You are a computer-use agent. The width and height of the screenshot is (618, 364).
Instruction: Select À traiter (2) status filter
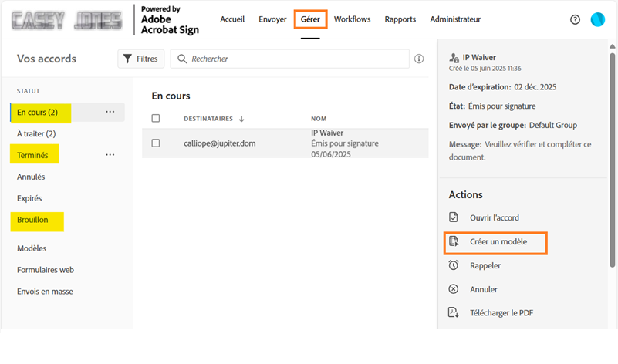[36, 133]
